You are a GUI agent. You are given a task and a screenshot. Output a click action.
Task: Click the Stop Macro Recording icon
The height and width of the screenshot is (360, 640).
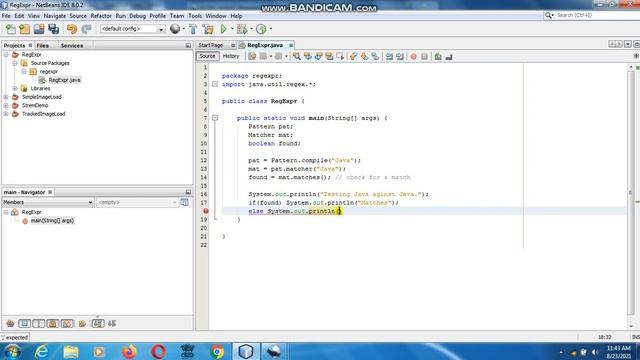point(424,56)
